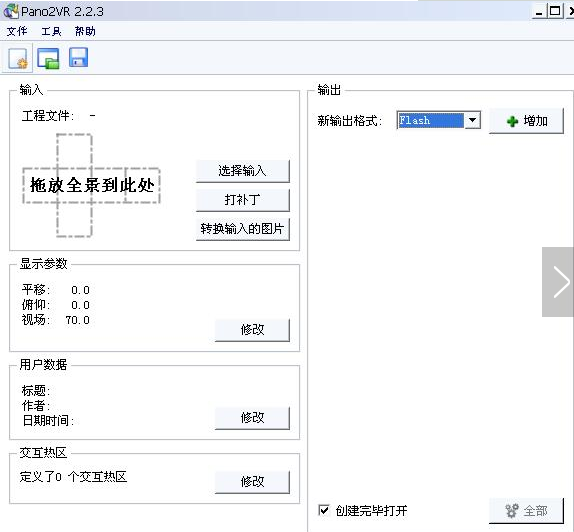Click the 选择输入 button

(x=243, y=171)
